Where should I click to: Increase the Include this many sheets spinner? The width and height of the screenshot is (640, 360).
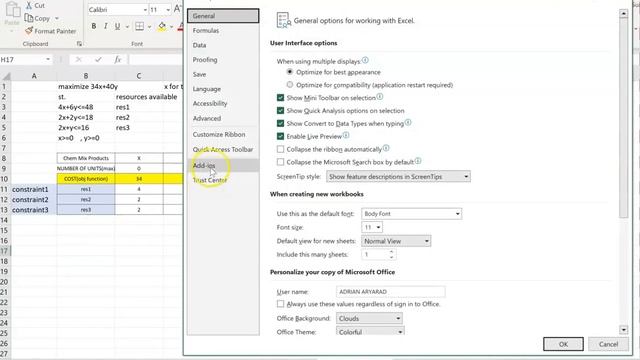coord(391,252)
